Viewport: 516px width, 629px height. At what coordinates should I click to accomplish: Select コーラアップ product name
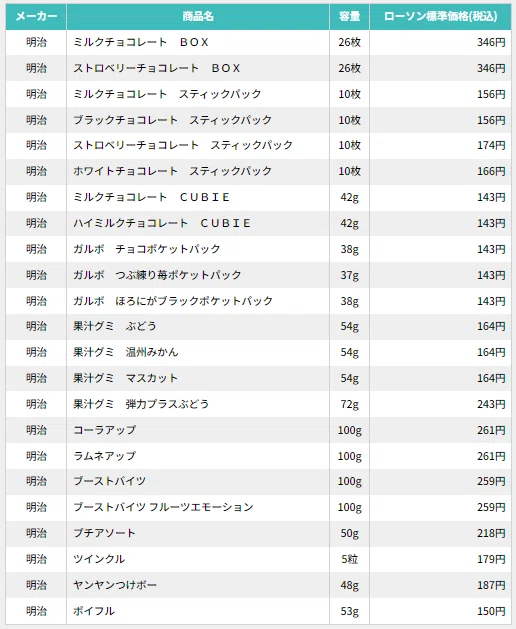(104, 430)
